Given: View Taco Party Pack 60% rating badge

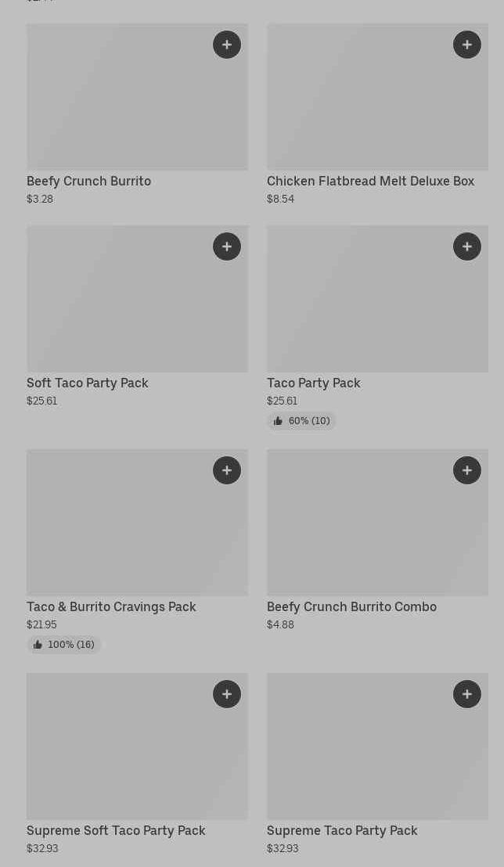Looking at the screenshot, I should (x=301, y=421).
